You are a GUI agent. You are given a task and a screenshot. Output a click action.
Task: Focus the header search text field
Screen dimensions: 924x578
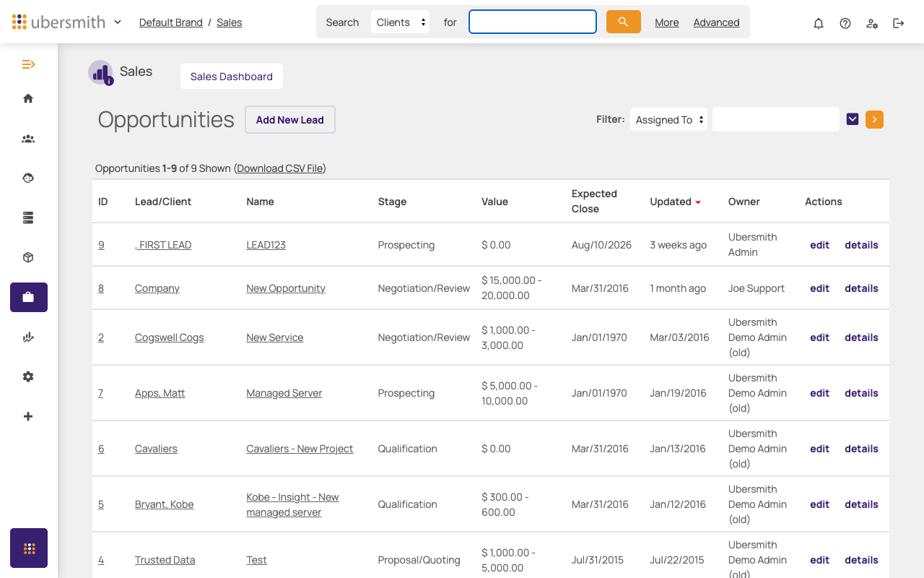click(533, 22)
